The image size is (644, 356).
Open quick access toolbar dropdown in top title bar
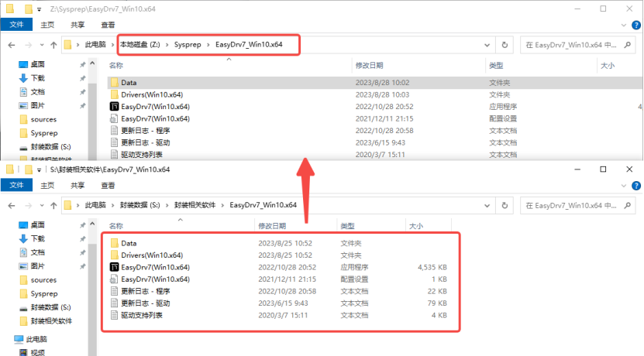point(39,9)
